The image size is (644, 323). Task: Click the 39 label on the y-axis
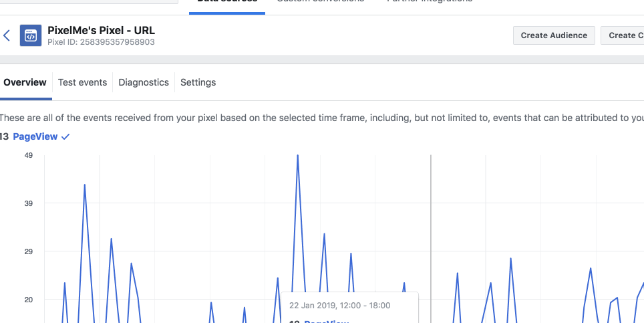pyautogui.click(x=29, y=203)
